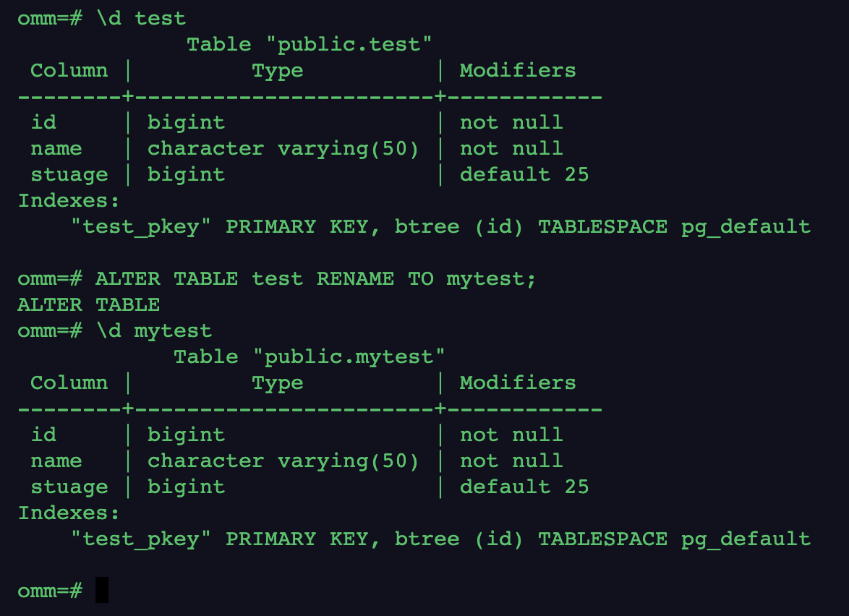Click the final empty "omm=#" prompt
Image resolution: width=849 pixels, height=616 pixels.
pos(50,591)
